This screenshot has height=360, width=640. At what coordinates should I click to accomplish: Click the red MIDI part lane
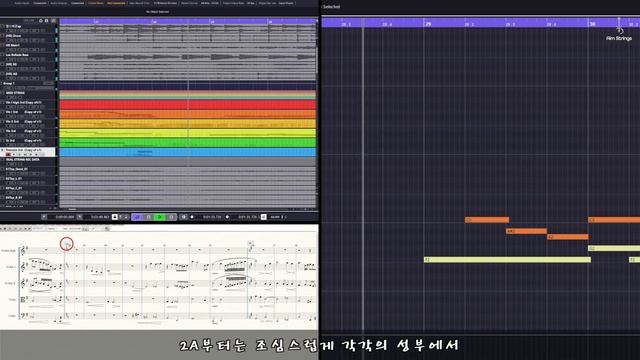(x=188, y=104)
